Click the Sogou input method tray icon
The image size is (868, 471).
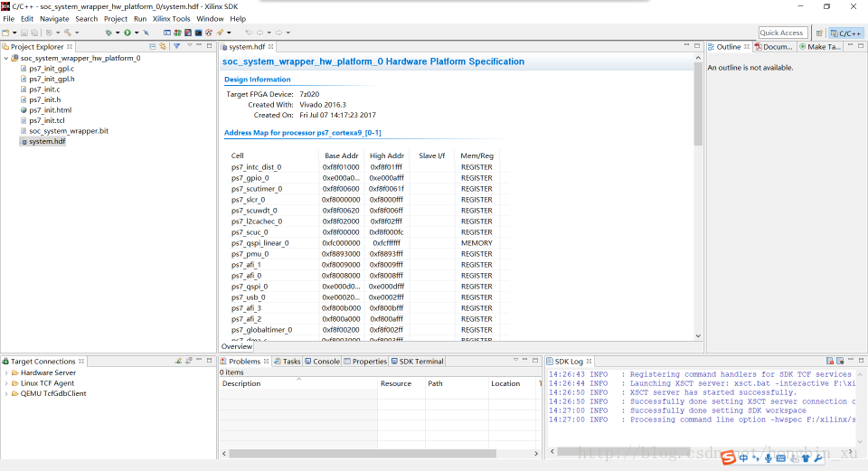[728, 457]
